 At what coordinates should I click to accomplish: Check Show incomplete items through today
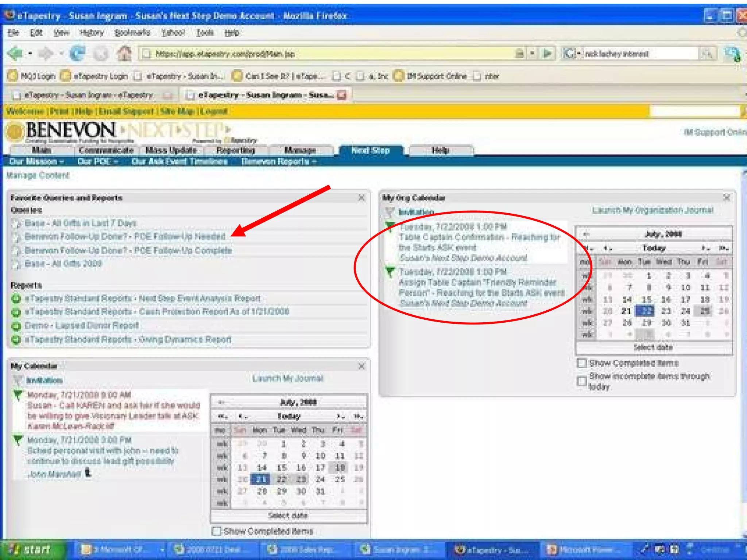(582, 381)
